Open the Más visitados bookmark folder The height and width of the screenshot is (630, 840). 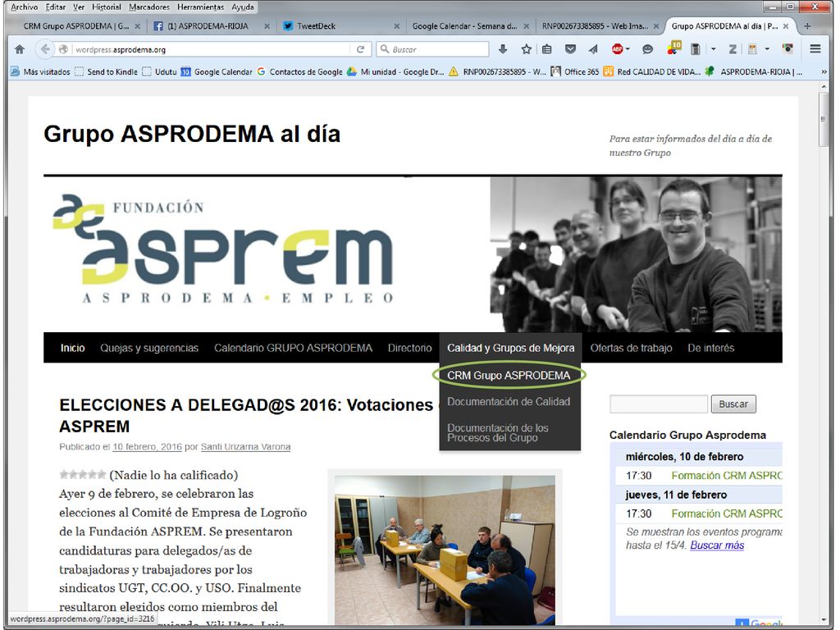[41, 72]
